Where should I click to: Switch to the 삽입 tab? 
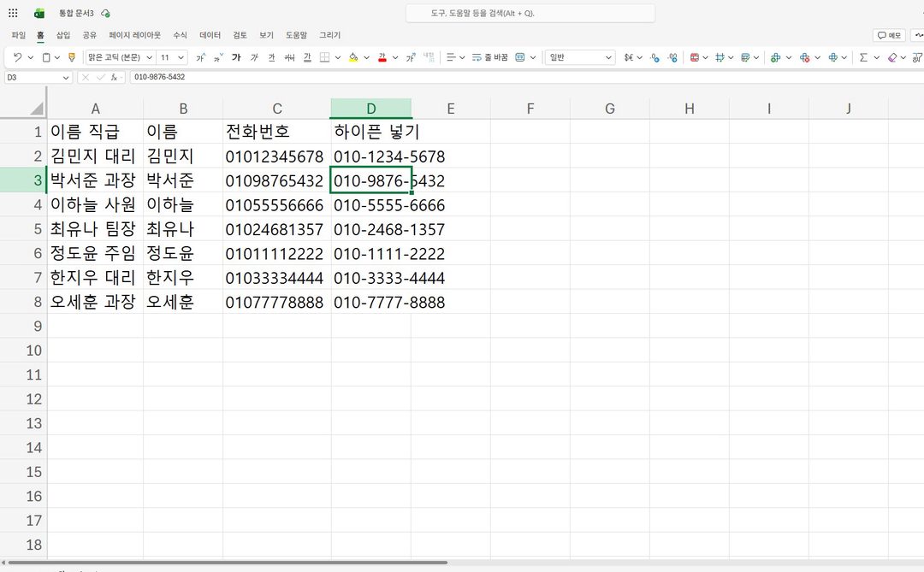63,35
